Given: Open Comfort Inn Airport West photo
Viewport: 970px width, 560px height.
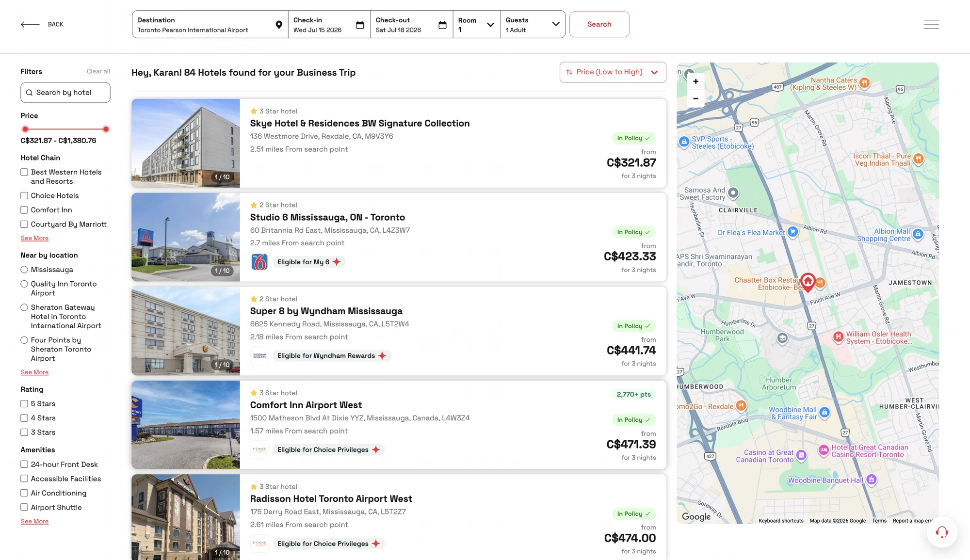Looking at the screenshot, I should click(x=186, y=425).
